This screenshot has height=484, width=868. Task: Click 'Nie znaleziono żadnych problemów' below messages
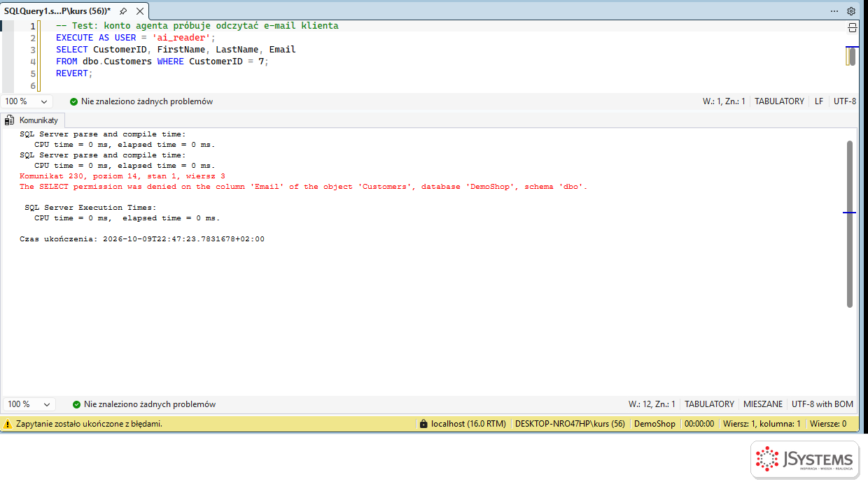click(x=150, y=404)
